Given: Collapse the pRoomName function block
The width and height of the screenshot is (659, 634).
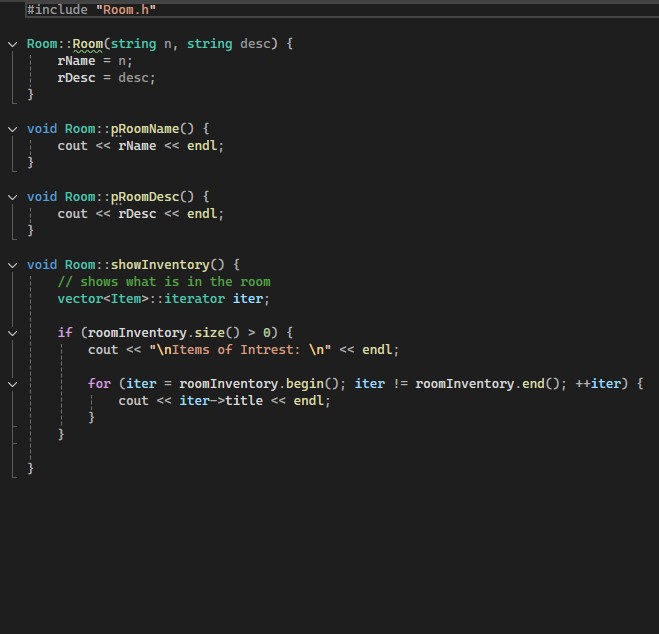Looking at the screenshot, I should pyautogui.click(x=13, y=129).
